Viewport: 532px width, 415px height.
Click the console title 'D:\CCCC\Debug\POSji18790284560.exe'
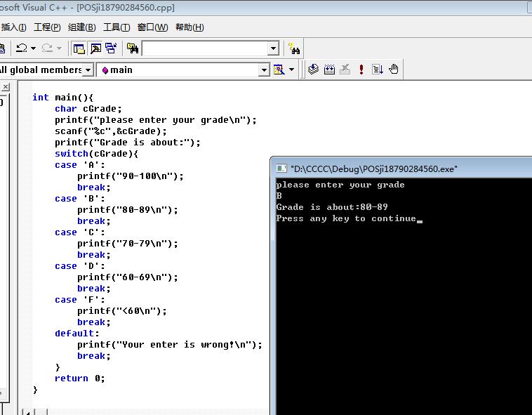[374, 169]
